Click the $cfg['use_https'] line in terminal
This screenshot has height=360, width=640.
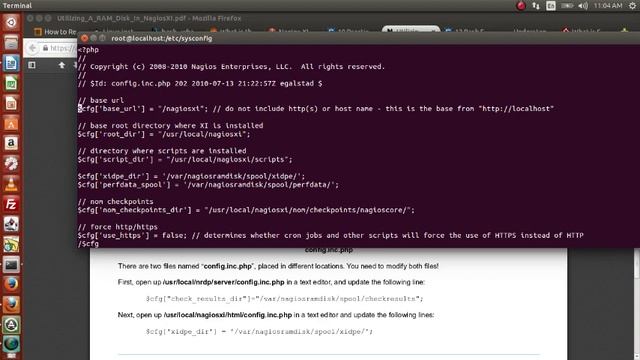(x=331, y=236)
